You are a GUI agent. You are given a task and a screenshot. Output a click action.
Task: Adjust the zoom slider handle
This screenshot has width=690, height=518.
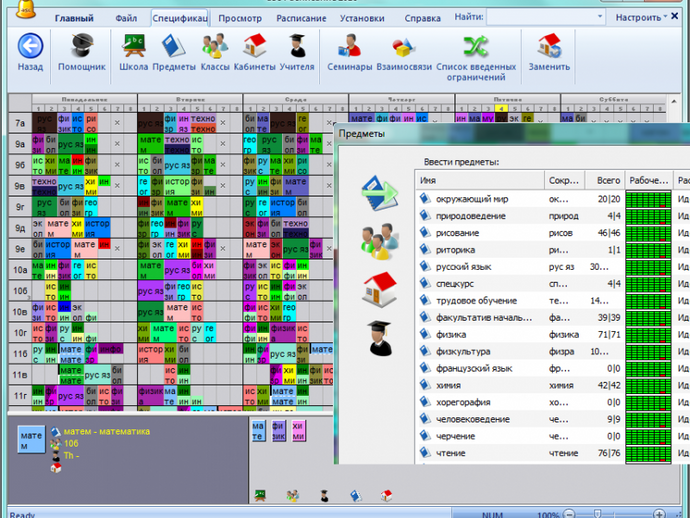click(x=598, y=514)
